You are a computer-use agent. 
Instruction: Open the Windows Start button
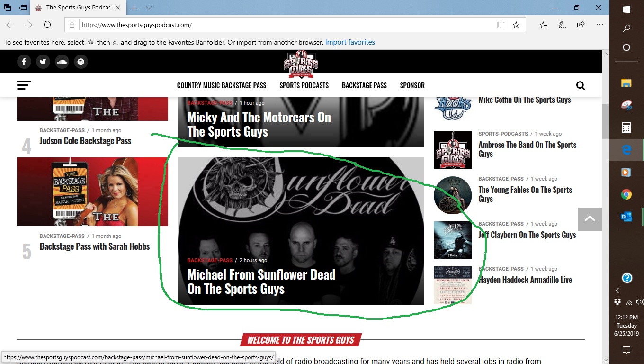coord(626,9)
